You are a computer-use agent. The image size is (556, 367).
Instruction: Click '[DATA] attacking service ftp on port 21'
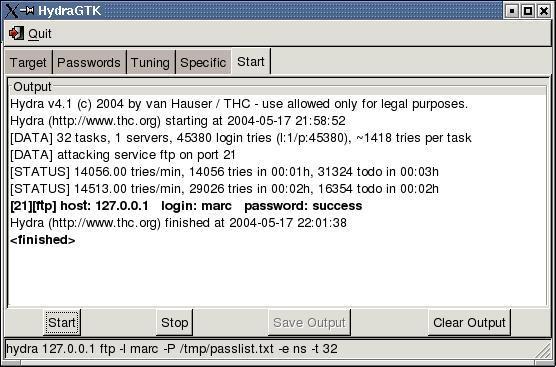(123, 155)
